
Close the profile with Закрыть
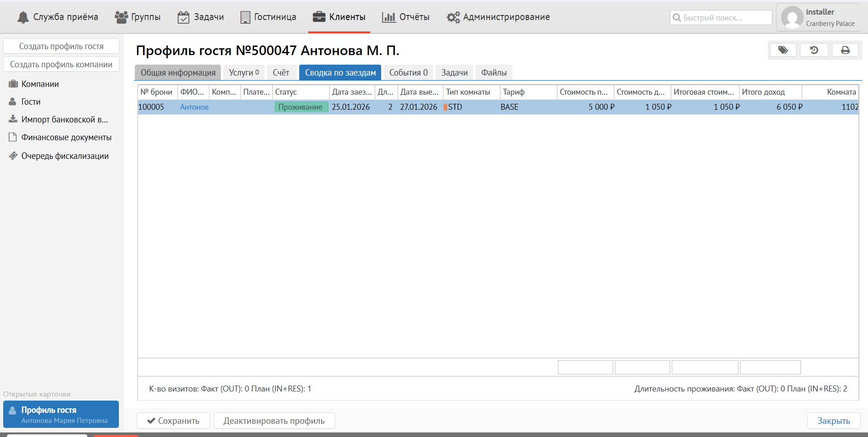pyautogui.click(x=834, y=421)
